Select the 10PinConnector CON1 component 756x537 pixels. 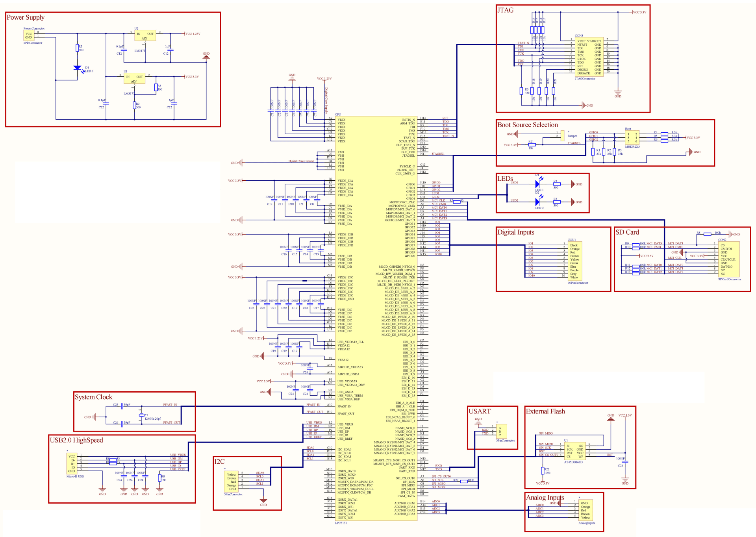pos(574,261)
